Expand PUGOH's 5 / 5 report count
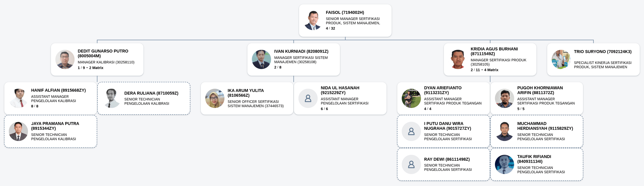644x186 pixels. click(521, 109)
